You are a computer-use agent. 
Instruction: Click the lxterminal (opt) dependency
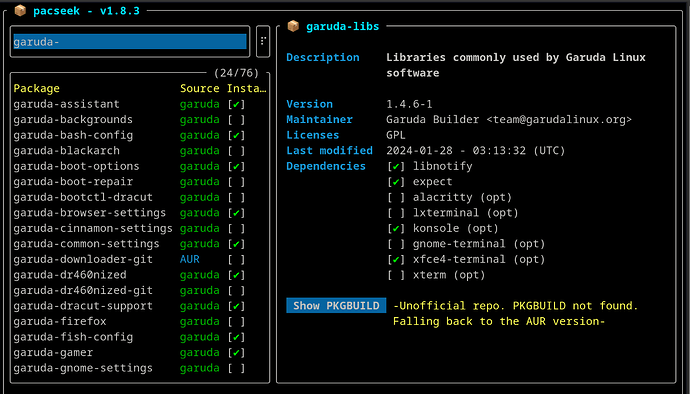[466, 213]
